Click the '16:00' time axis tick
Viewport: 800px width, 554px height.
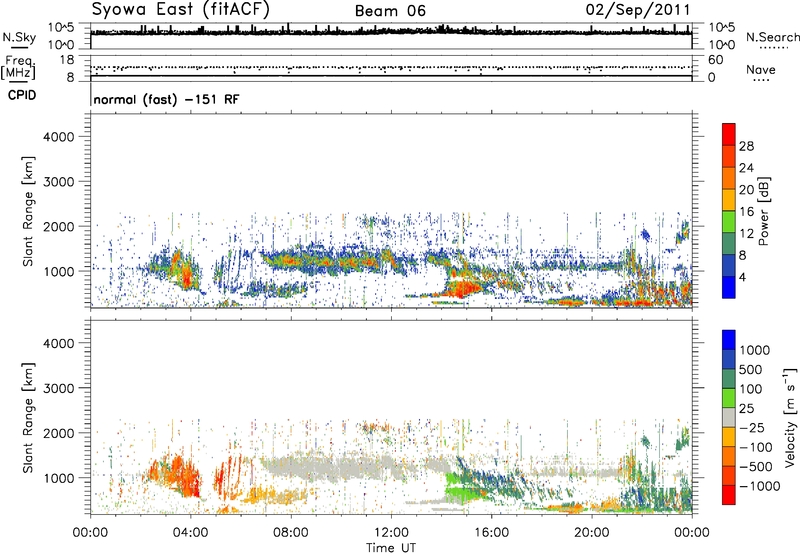pos(491,533)
